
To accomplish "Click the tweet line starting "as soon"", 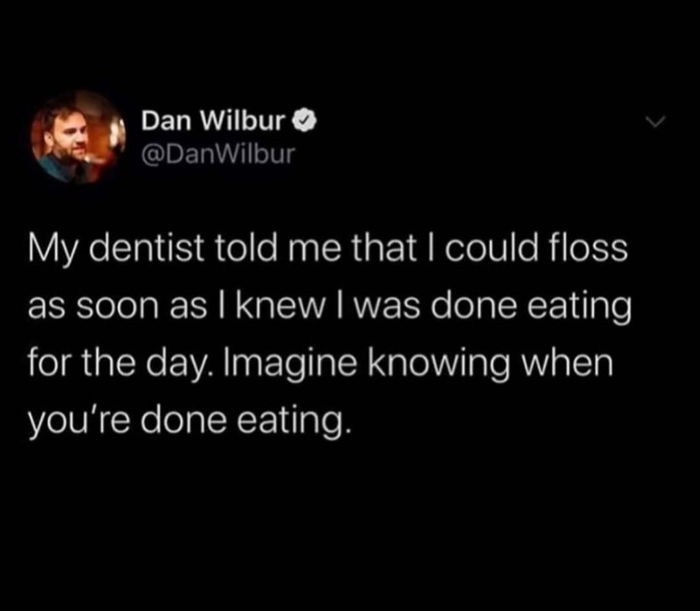I will (331, 307).
